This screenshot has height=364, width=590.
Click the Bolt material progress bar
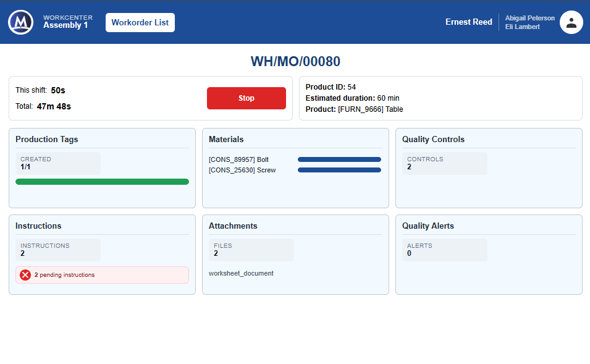(x=339, y=159)
